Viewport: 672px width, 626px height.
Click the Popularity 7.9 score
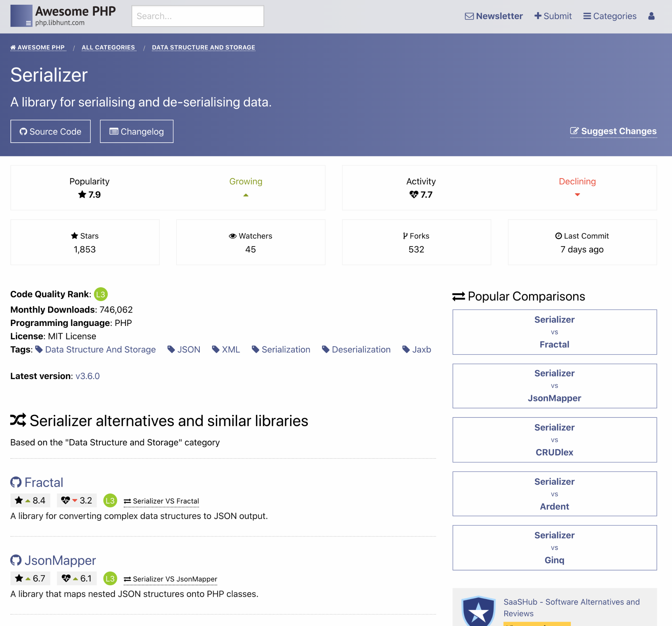(89, 194)
